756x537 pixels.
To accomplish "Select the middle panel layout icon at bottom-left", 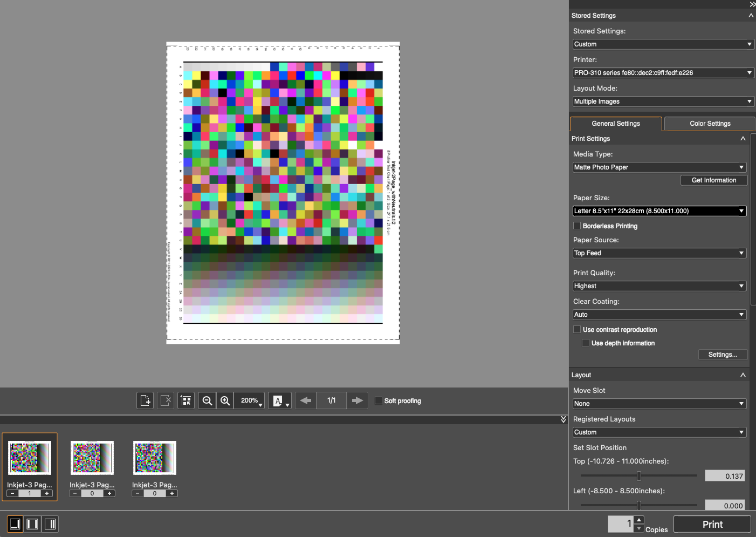I will [32, 524].
